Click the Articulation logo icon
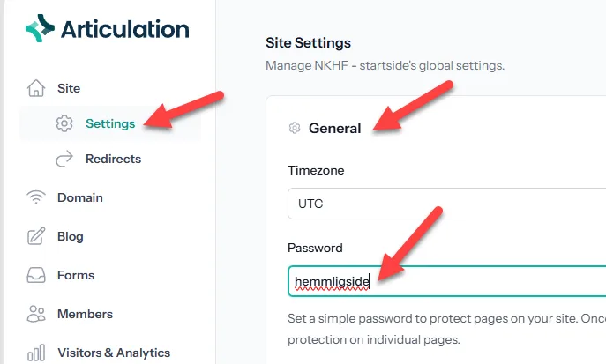606x364 pixels. (x=40, y=28)
